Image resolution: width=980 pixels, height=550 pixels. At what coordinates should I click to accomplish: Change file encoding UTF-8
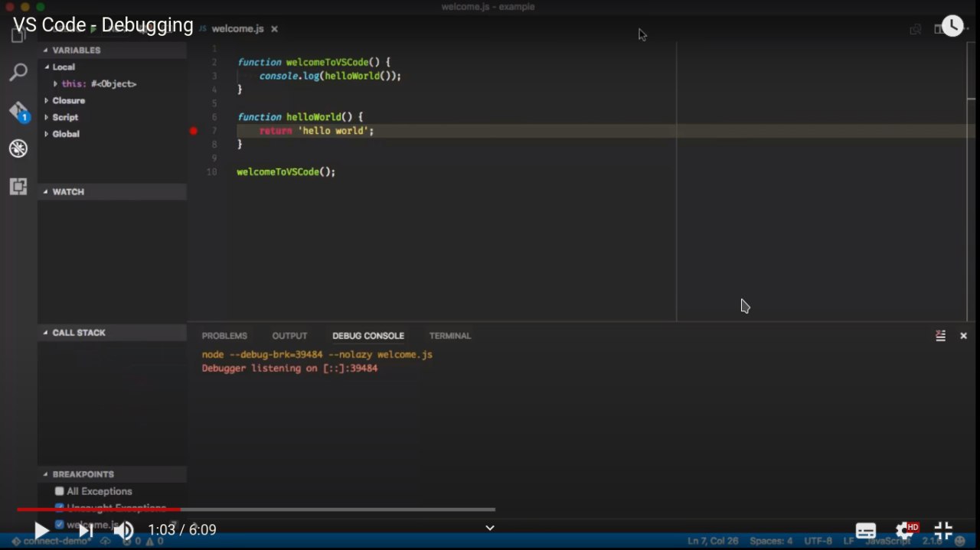818,542
